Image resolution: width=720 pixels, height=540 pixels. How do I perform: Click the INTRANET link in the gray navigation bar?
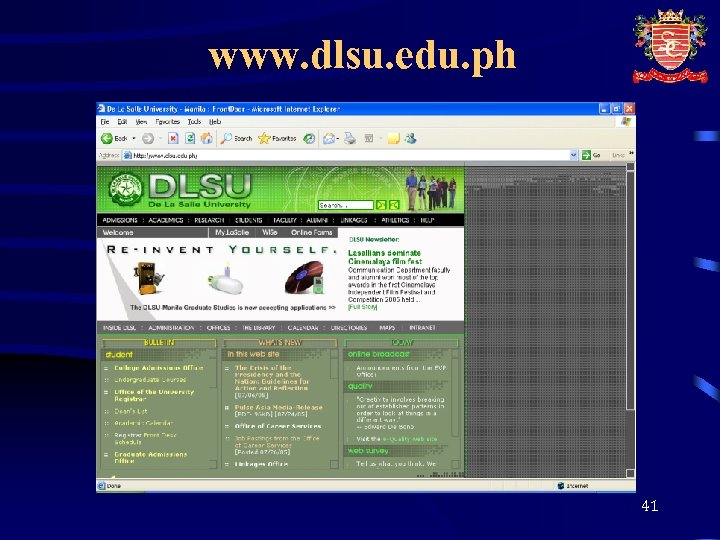click(422, 328)
